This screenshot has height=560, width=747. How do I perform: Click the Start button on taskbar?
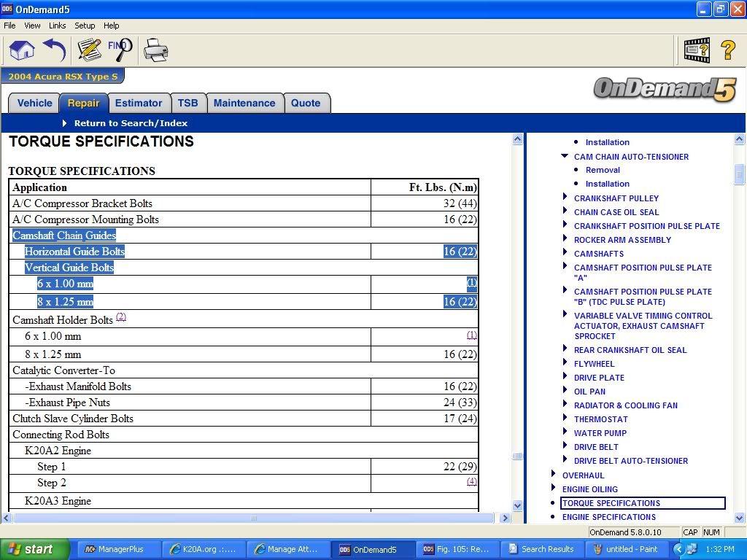point(35,549)
